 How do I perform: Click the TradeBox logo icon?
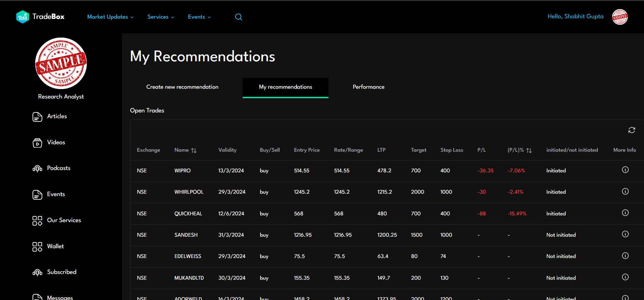point(23,17)
